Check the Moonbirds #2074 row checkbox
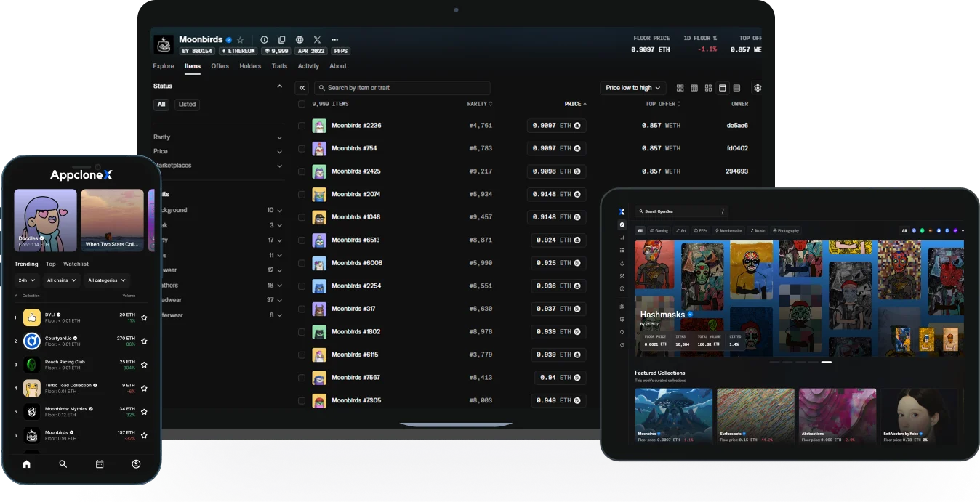The height and width of the screenshot is (502, 980). pos(302,195)
